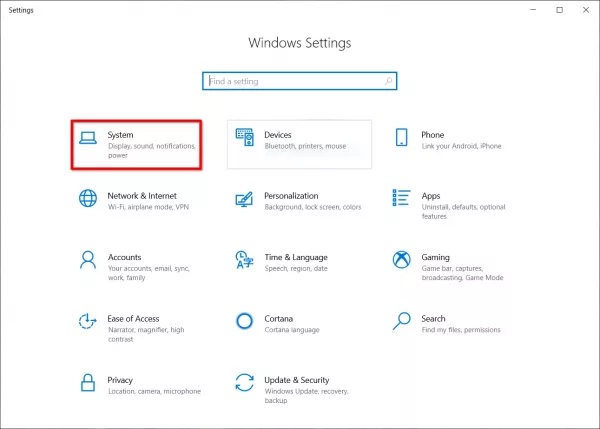Click 'Cortana language' description
Screen dimensions: 600x429
pos(292,330)
